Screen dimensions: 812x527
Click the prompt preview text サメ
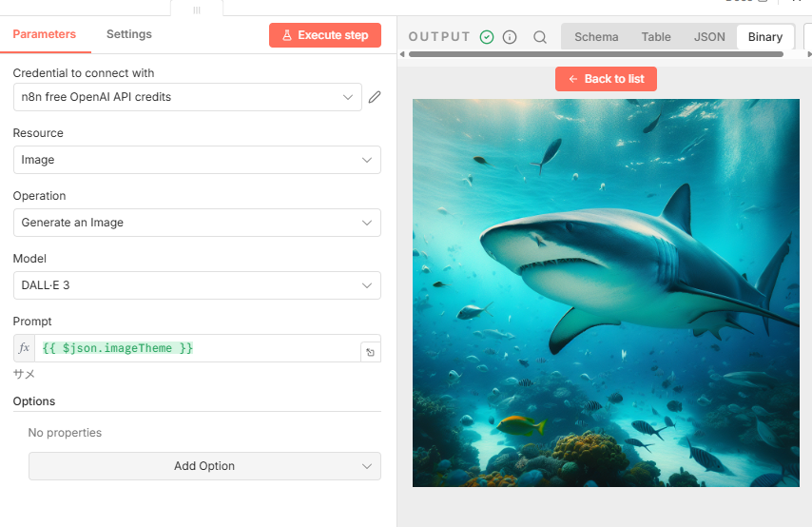24,374
